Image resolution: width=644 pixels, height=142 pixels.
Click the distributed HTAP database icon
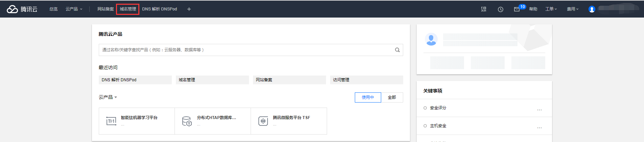pos(187,121)
